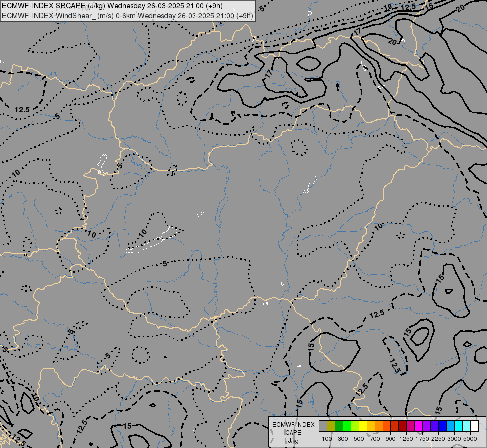487x448 pixels.
Task: Click the gray swatch in CAPE legend
Action: point(323,426)
